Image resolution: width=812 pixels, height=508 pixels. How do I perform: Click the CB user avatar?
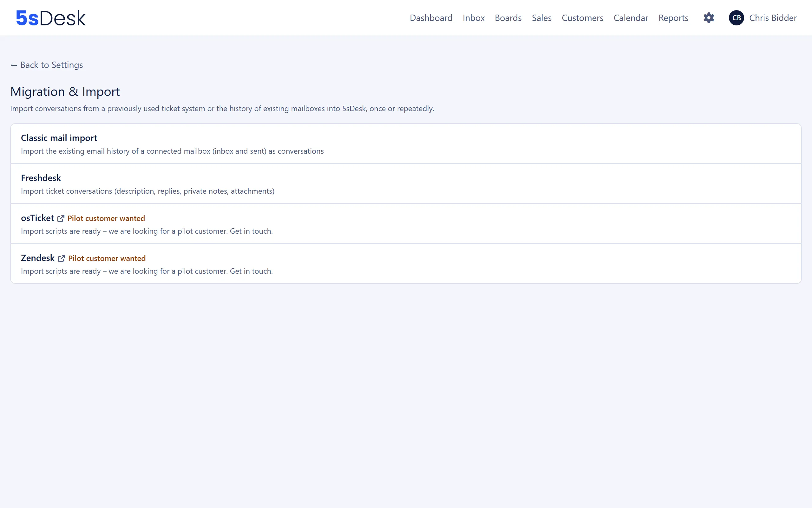736,18
